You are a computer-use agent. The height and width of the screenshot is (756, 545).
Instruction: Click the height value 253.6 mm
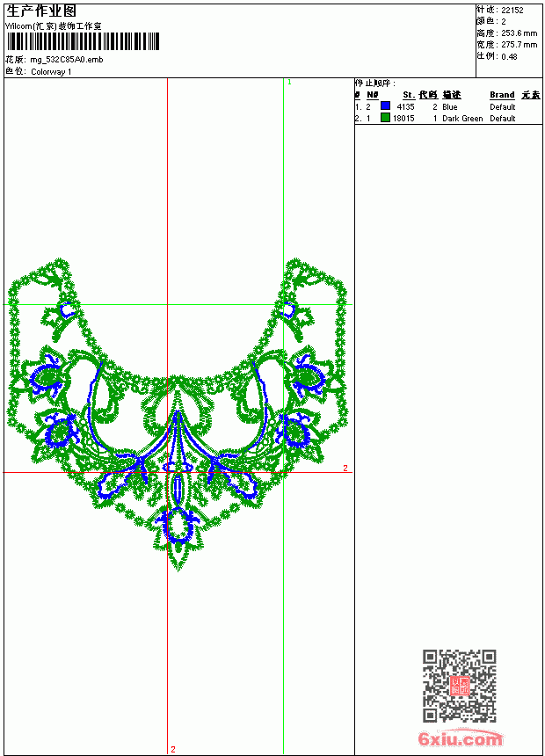click(519, 33)
